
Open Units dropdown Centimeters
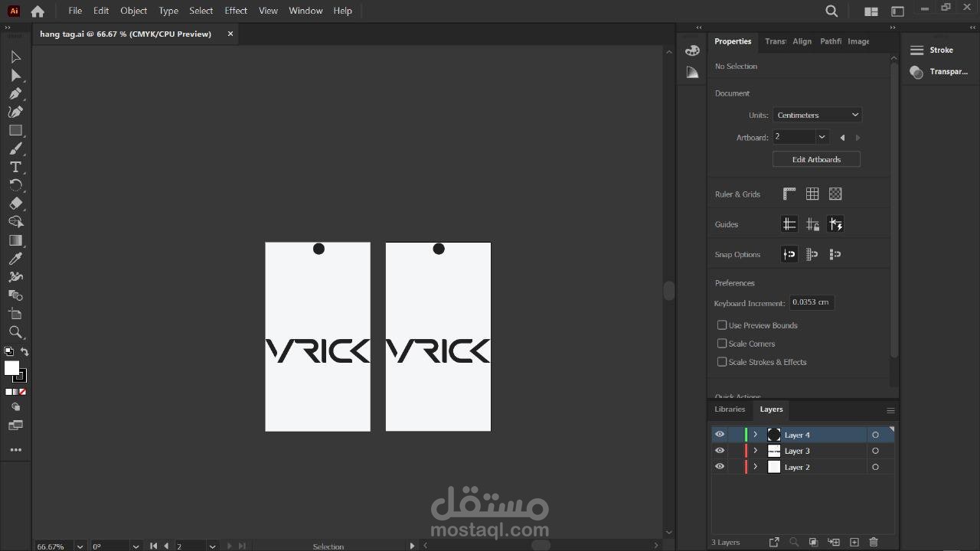click(818, 115)
